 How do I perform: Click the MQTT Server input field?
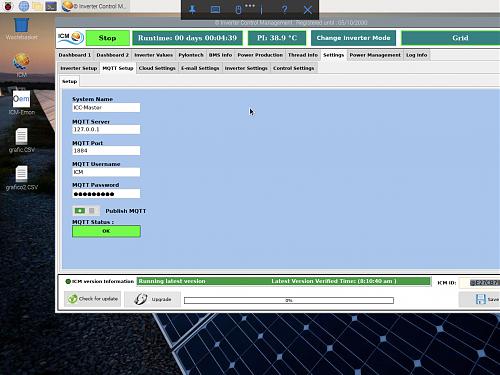pyautogui.click(x=106, y=129)
